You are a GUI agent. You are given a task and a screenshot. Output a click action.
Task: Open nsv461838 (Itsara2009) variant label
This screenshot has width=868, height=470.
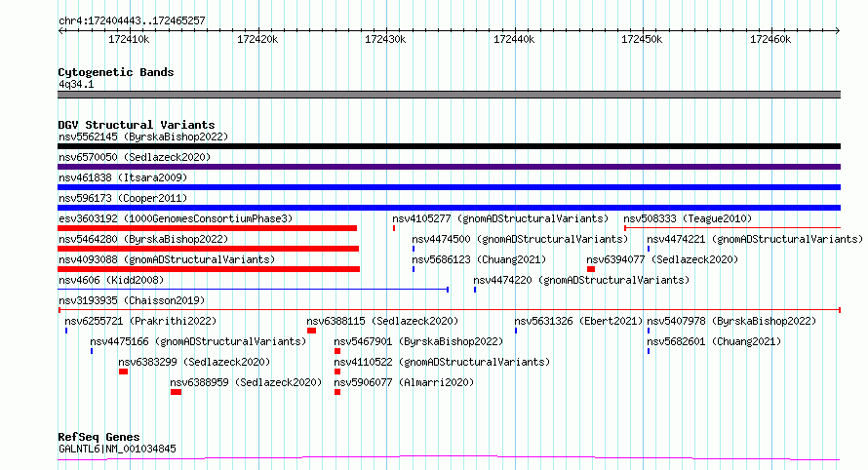click(x=123, y=177)
